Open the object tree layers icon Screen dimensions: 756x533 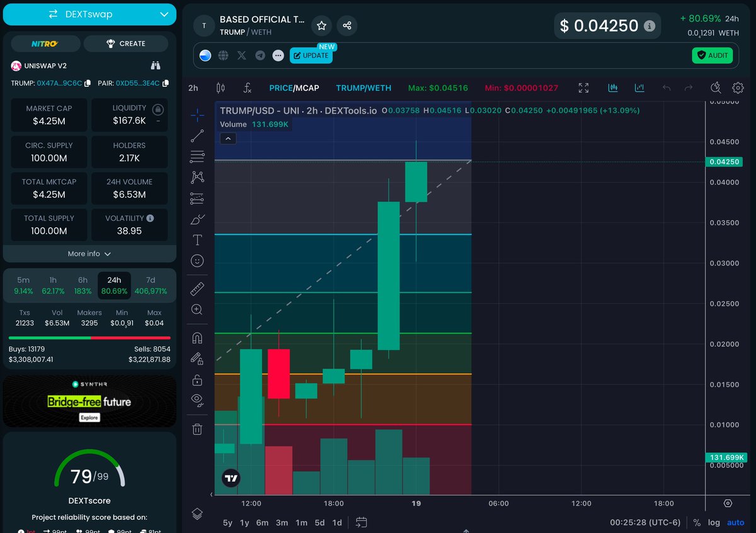tap(197, 513)
